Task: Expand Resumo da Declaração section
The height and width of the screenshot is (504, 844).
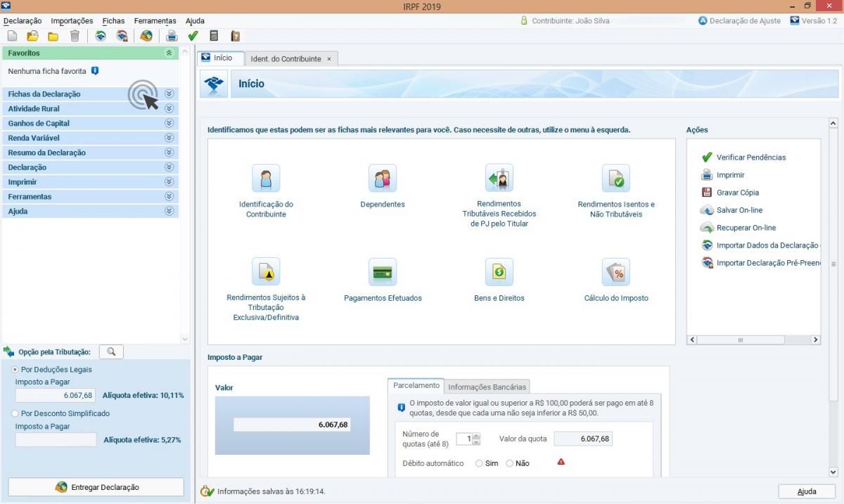Action: [x=169, y=153]
